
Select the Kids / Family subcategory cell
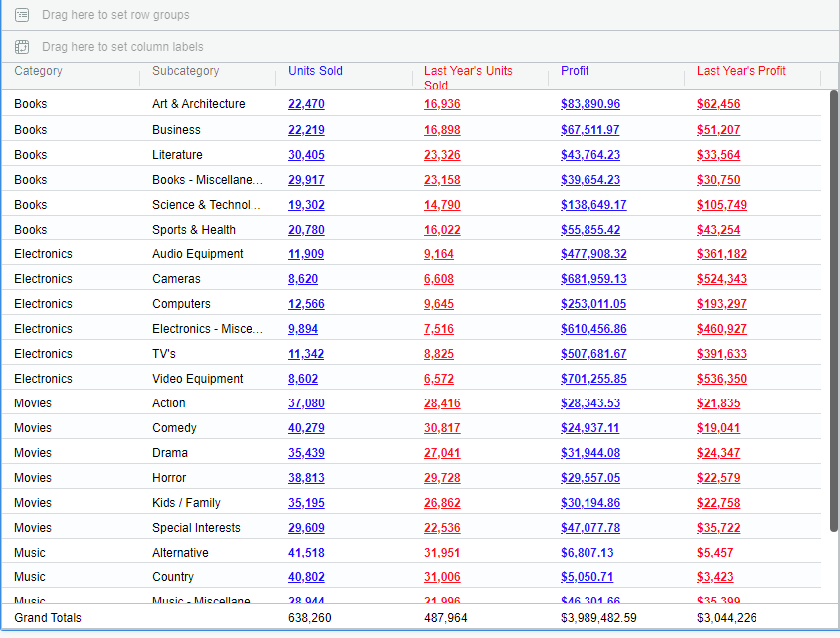186,503
